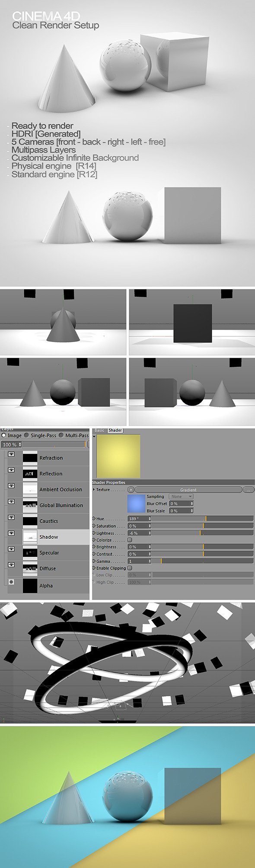
Task: Click the Global Illumination layer thumbnail
Action: (30, 505)
